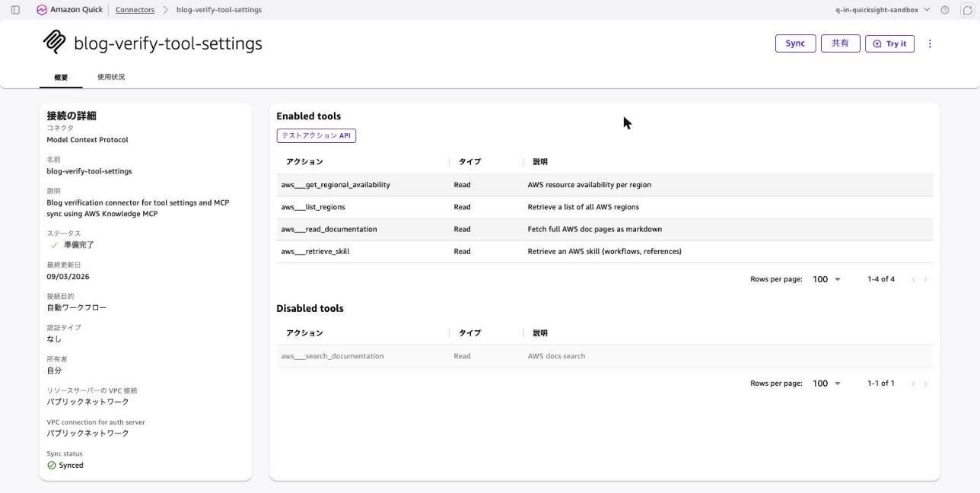Viewport: 980px width, 493px height.
Task: Click the Synced green check icon
Action: 52,465
